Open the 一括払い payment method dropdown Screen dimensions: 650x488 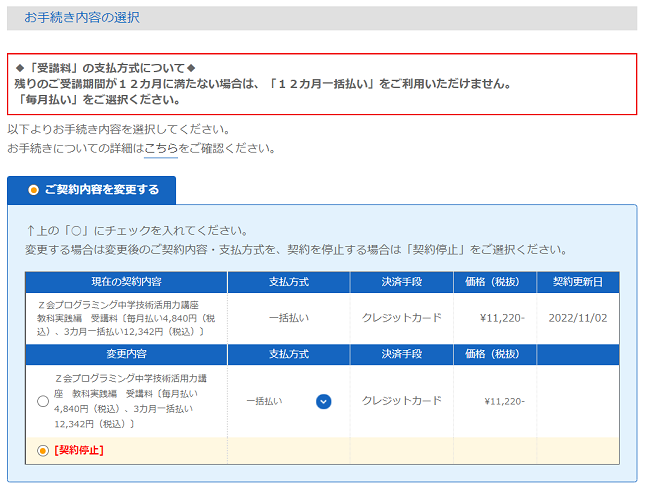pyautogui.click(x=289, y=401)
